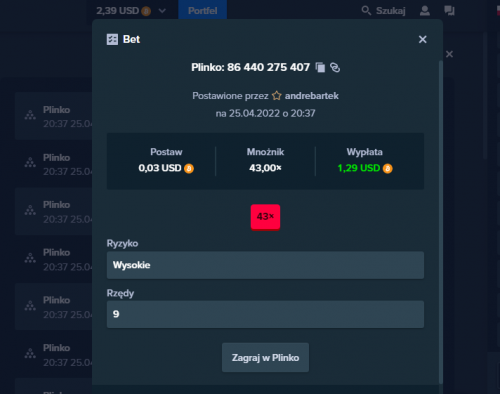The height and width of the screenshot is (394, 500).
Task: Click the 0,03 USD stake value
Action: [160, 168]
